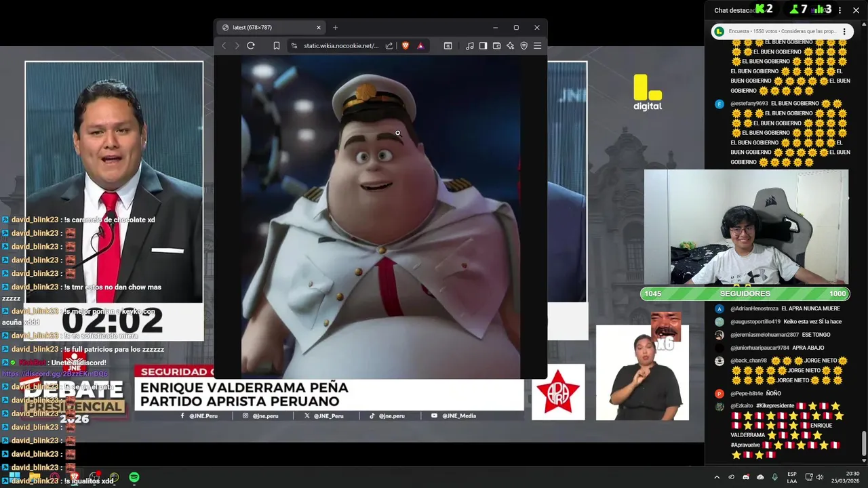Image resolution: width=868 pixels, height=488 pixels.
Task: Go back in Brave browser
Action: coord(224,45)
